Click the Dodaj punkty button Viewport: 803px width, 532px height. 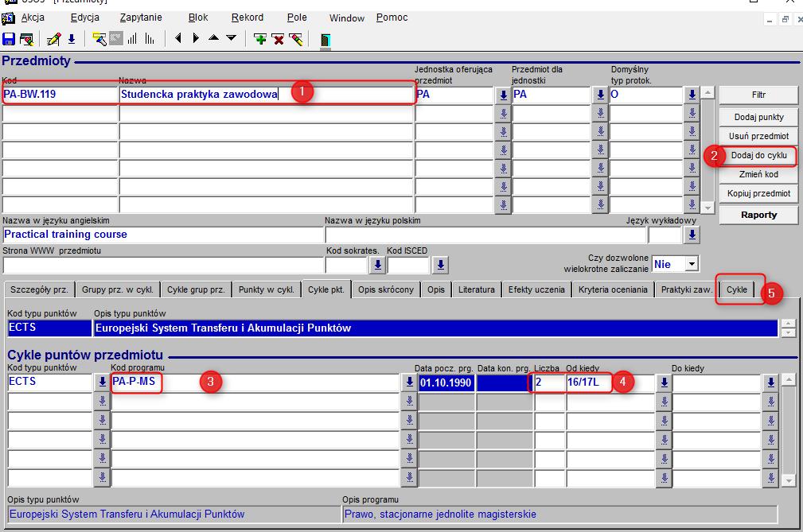(758, 117)
